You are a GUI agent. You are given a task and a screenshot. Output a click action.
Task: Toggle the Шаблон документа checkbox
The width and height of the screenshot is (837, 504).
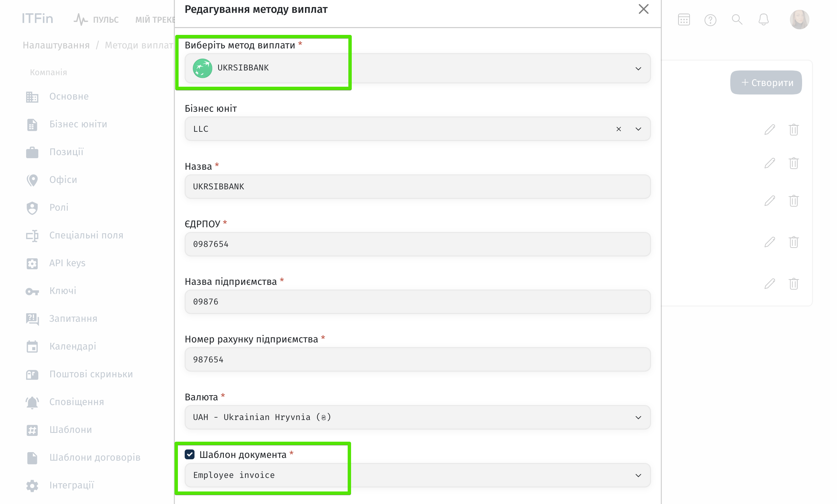pos(189,455)
